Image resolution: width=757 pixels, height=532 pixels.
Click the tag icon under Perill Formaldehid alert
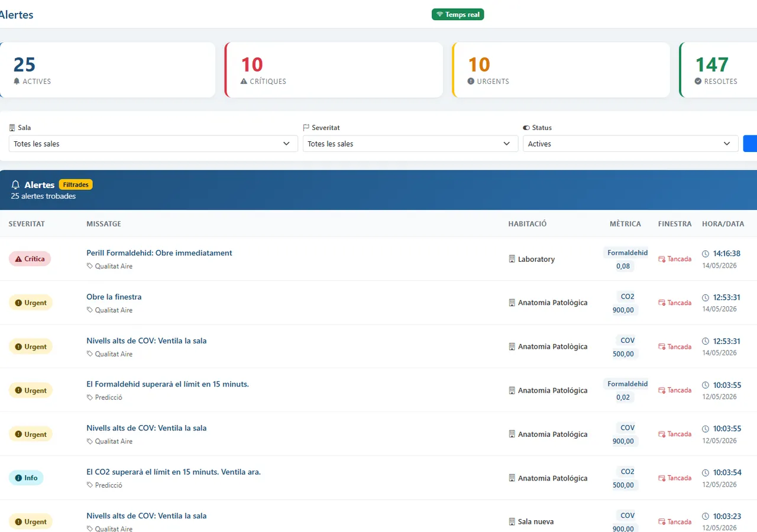[x=90, y=266]
